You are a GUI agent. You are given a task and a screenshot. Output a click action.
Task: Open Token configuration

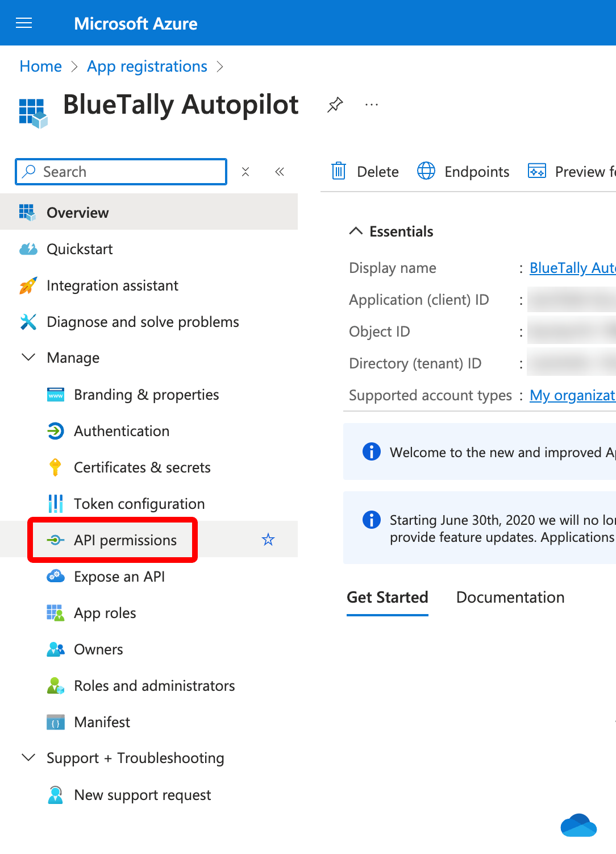click(x=149, y=504)
